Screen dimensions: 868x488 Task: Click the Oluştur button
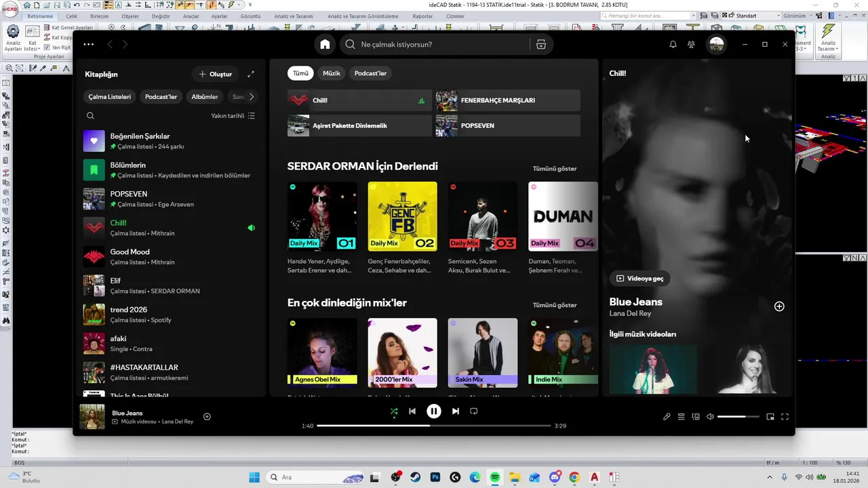215,74
